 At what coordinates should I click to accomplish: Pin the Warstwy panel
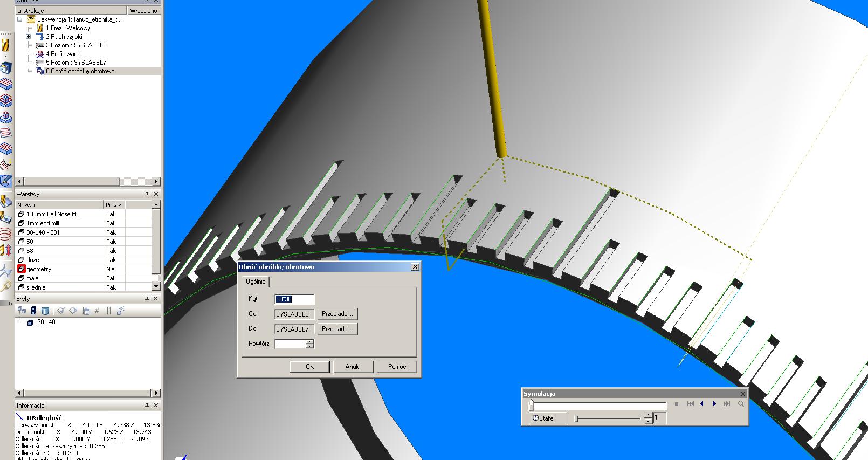pyautogui.click(x=147, y=194)
